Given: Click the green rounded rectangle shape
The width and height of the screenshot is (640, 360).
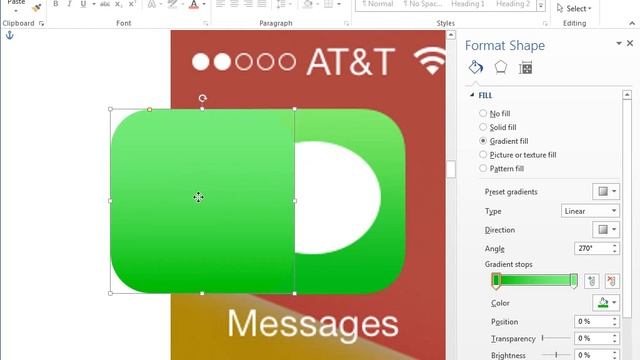Looking at the screenshot, I should [202, 201].
